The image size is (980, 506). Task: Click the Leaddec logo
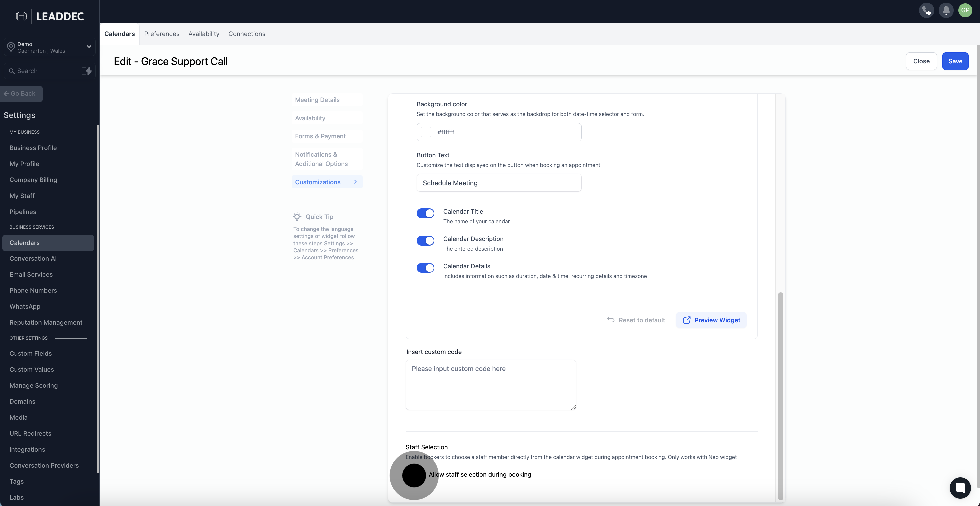(x=50, y=16)
